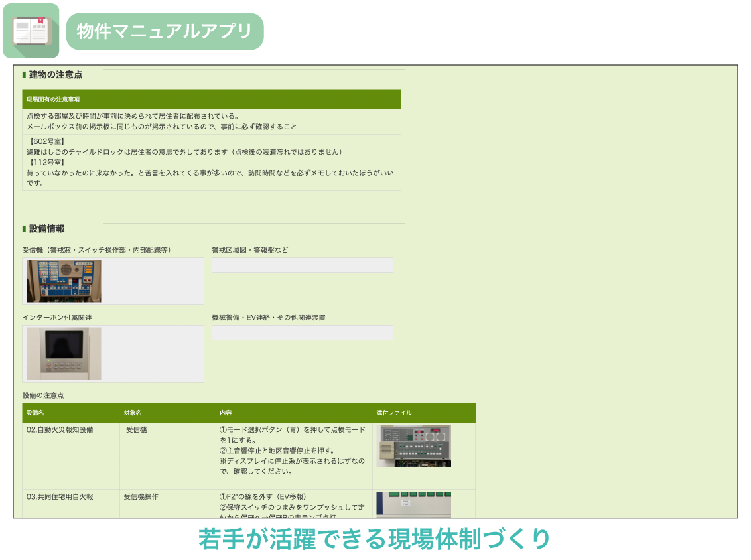This screenshot has width=751, height=560.
Task: Open the インターホン付属関連 monitor photo
Action: tap(64, 354)
